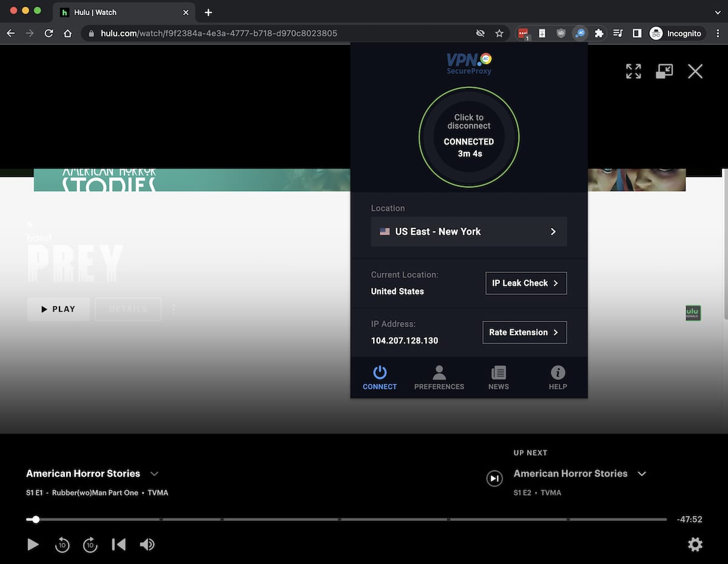
Task: Click the Up Next play icon
Action: click(x=494, y=478)
